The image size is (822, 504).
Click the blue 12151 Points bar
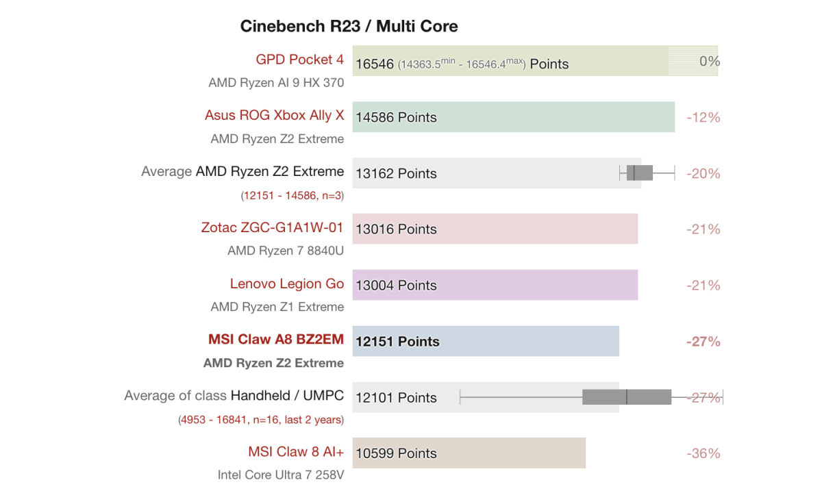[x=485, y=341]
